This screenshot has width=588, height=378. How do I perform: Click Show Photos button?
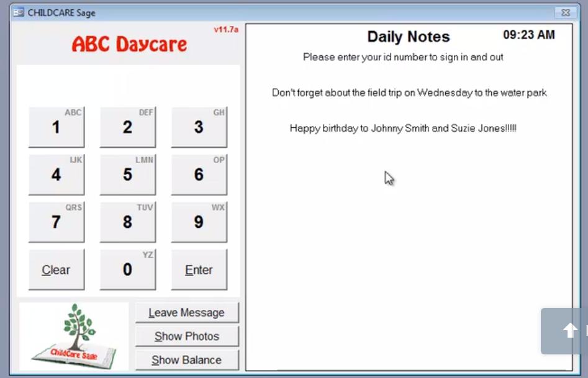(187, 336)
